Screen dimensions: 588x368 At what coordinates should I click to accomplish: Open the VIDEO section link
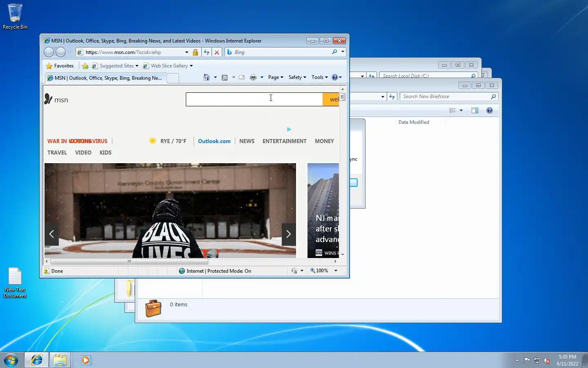click(83, 153)
